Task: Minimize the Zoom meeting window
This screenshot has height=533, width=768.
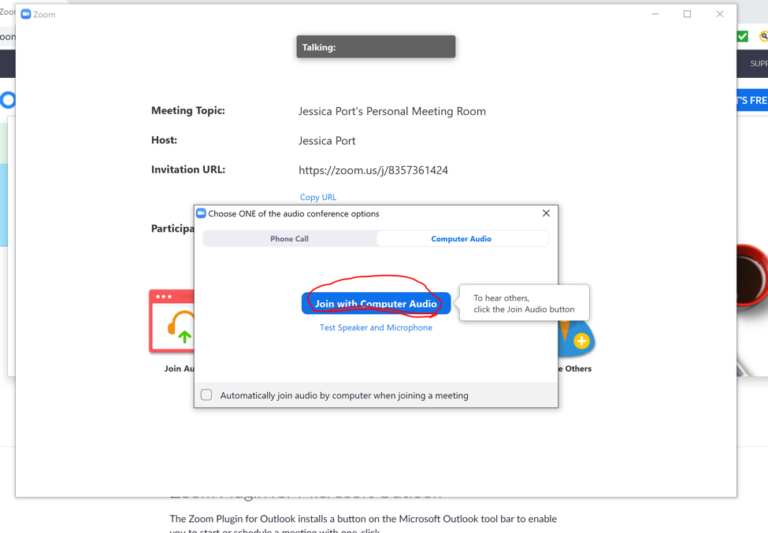Action: 655,14
